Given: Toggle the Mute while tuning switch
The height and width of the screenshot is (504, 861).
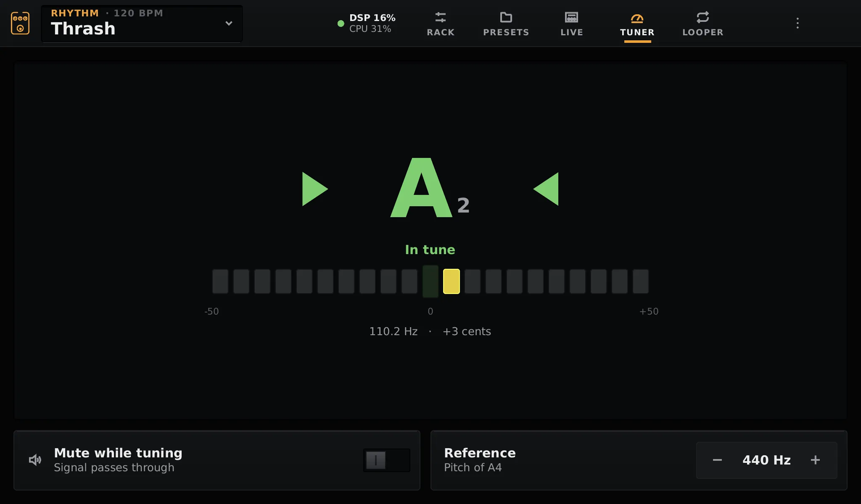Looking at the screenshot, I should pyautogui.click(x=387, y=460).
